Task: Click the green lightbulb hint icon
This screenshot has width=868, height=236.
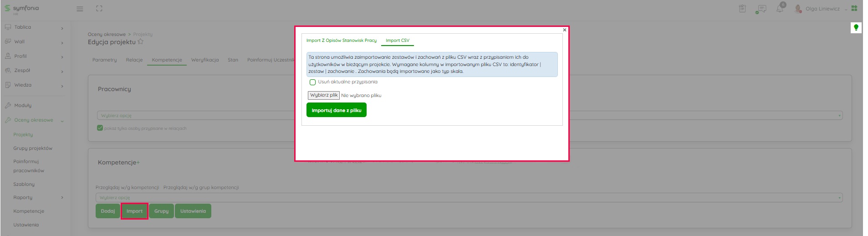Action: 856,28
